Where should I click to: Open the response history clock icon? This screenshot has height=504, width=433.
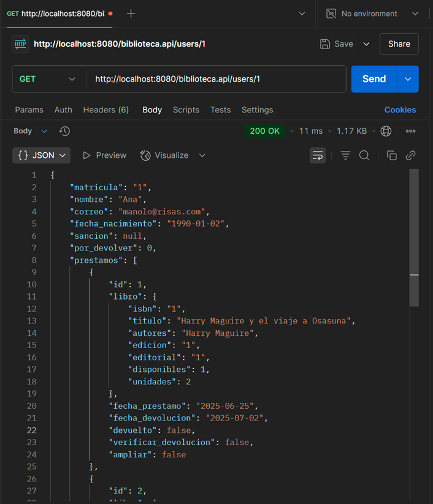(x=64, y=131)
